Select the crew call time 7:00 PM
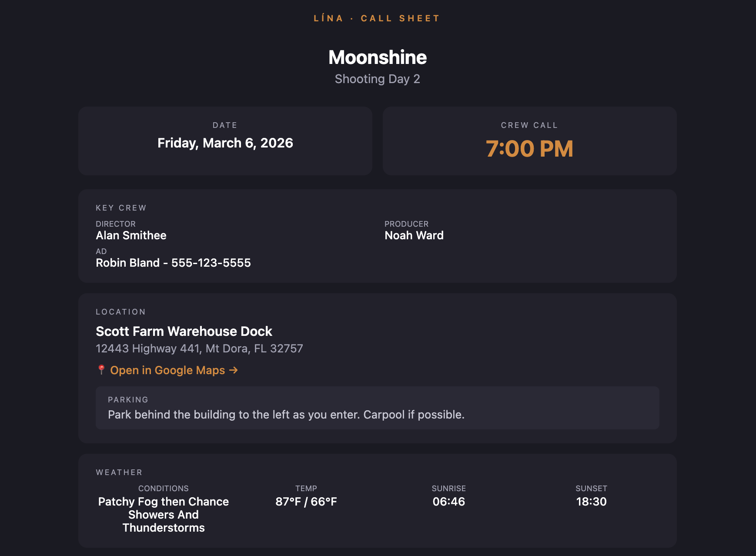The image size is (756, 556). (529, 149)
